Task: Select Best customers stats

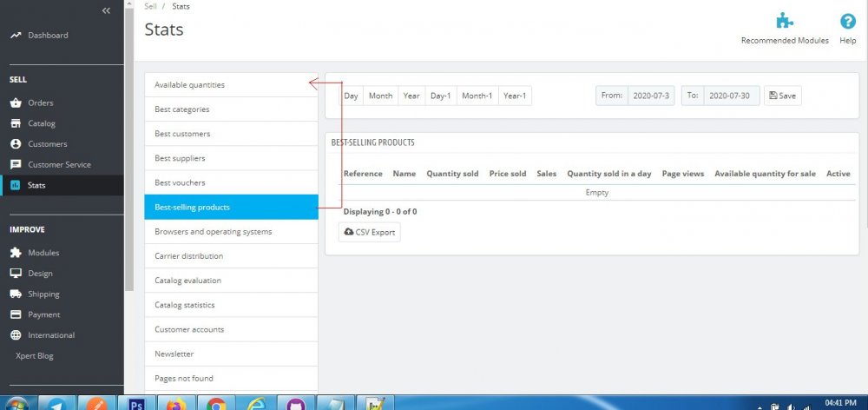Action: click(x=232, y=134)
